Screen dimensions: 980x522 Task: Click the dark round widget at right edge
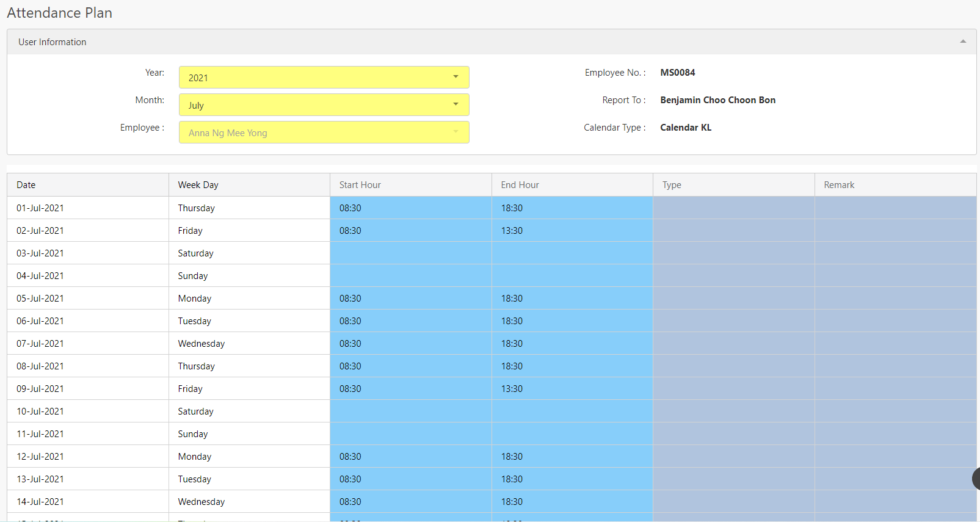tap(976, 479)
